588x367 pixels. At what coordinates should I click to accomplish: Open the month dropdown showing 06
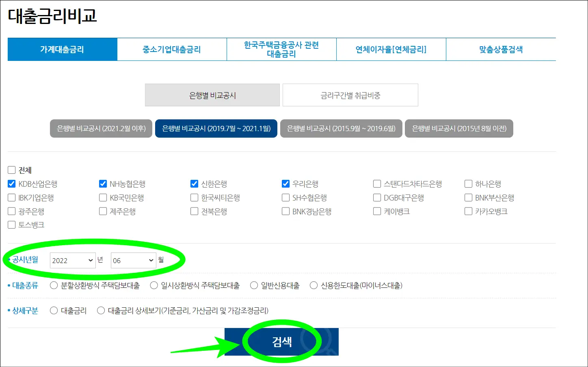134,260
